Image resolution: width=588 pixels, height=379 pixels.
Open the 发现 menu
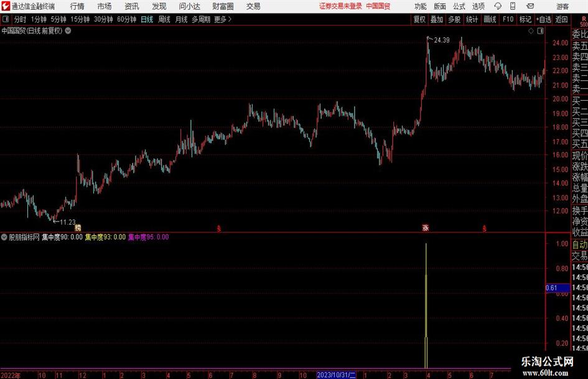coord(159,6)
